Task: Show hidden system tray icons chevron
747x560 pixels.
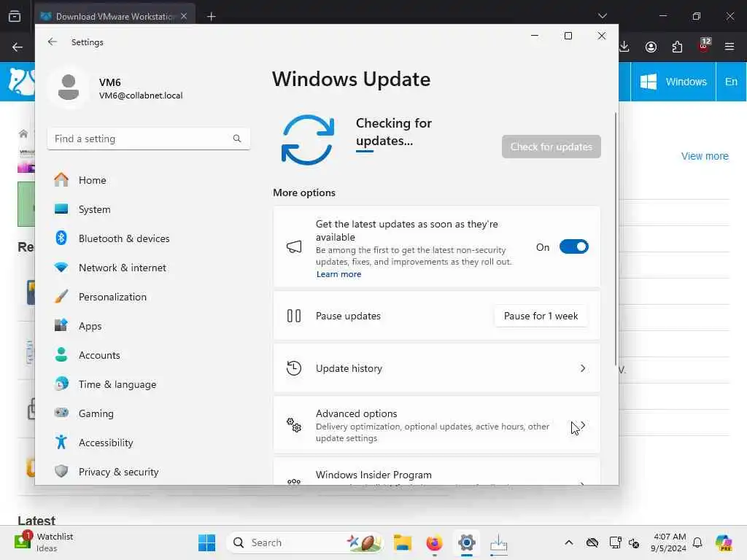Action: tap(568, 542)
